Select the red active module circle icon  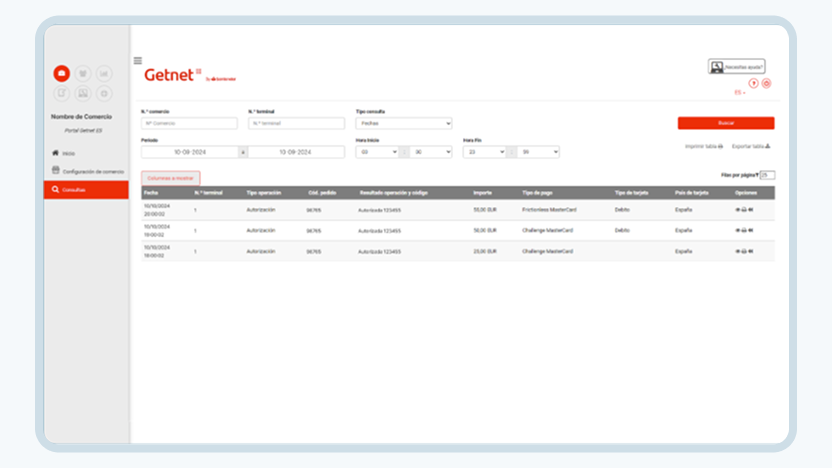[x=62, y=73]
